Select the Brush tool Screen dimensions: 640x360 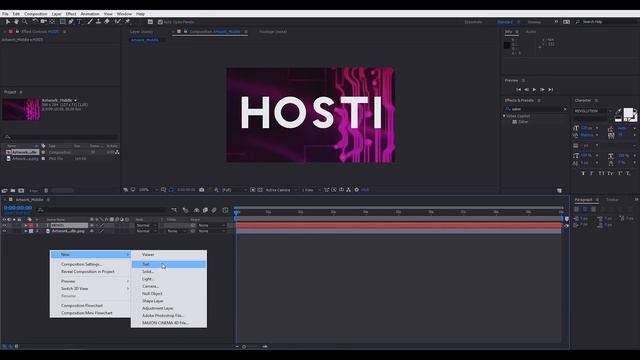click(x=90, y=22)
